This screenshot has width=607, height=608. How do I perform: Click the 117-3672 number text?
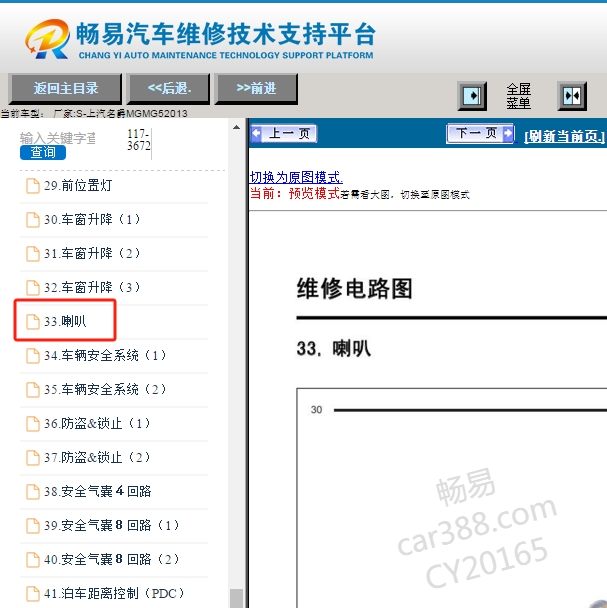(138, 140)
